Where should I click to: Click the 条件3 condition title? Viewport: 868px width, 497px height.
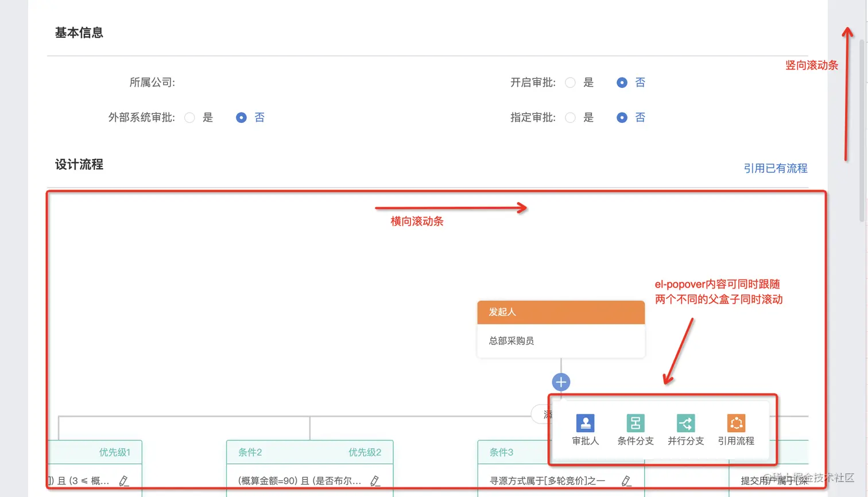501,452
